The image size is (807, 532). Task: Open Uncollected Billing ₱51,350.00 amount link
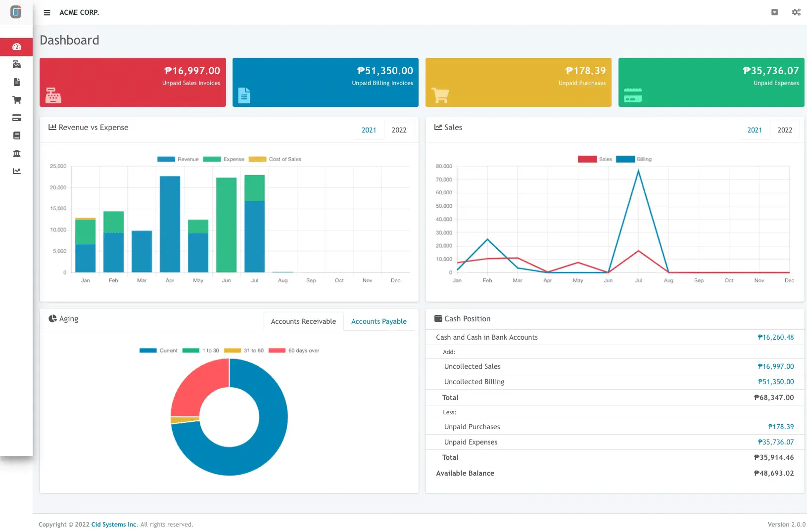pyautogui.click(x=775, y=382)
